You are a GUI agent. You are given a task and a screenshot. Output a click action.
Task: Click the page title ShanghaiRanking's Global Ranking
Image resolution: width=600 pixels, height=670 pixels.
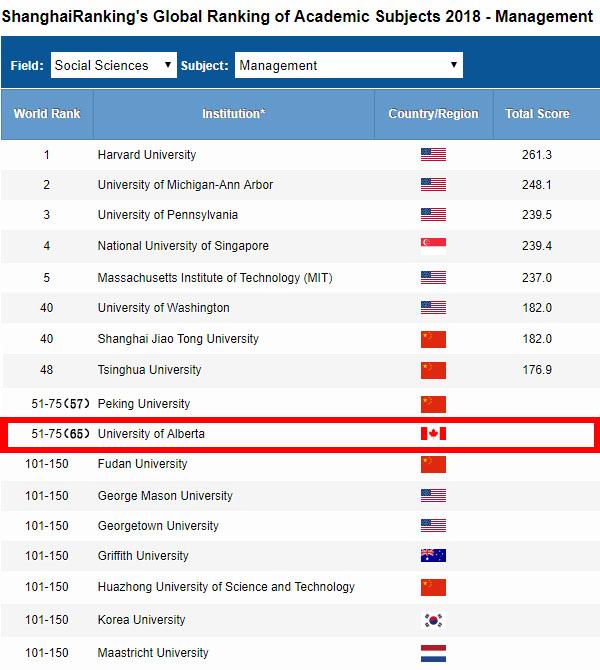(297, 17)
